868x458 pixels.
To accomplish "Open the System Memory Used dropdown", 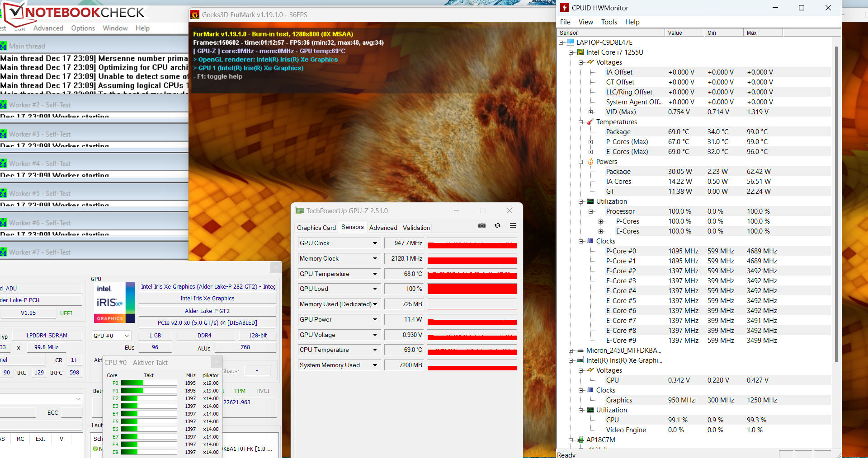I will [x=375, y=365].
